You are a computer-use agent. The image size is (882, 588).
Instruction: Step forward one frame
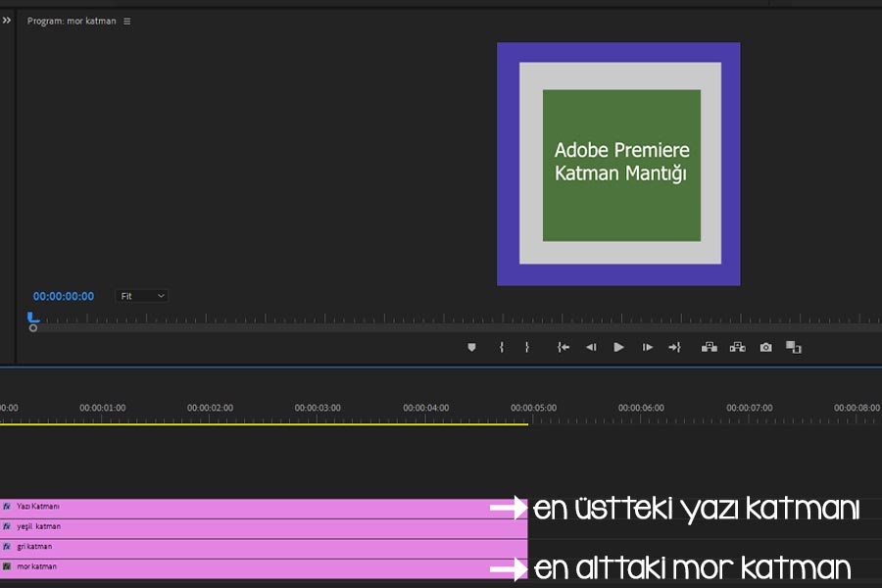click(x=647, y=347)
